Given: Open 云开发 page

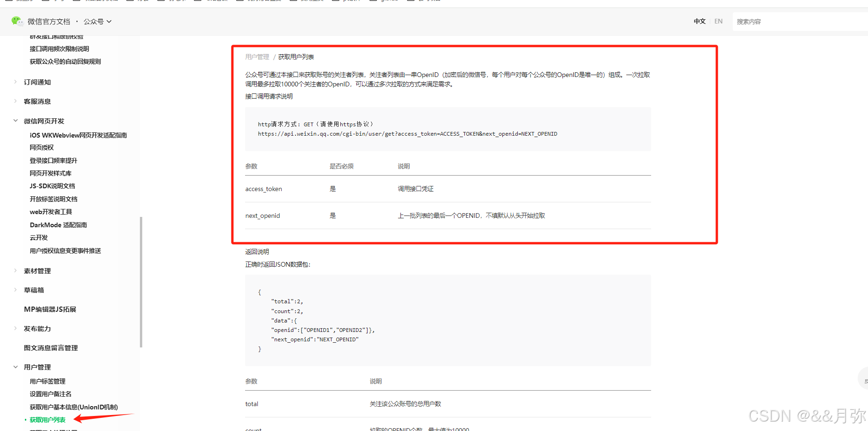Looking at the screenshot, I should (39, 238).
